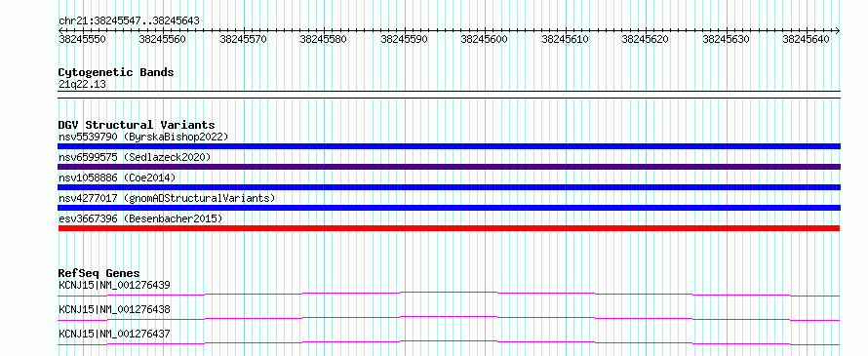Click the nsv5539790 (ByrskaBishop2022) variant label
Image resolution: width=868 pixels, height=356 pixels.
142,137
